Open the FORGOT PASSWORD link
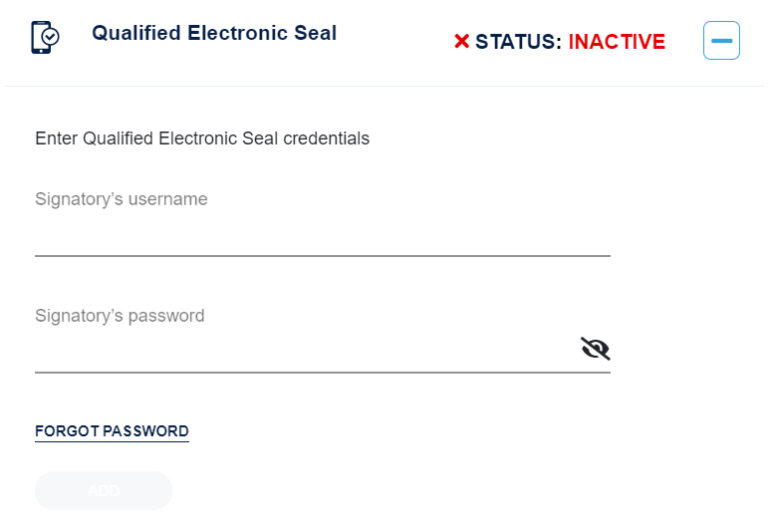 point(112,431)
